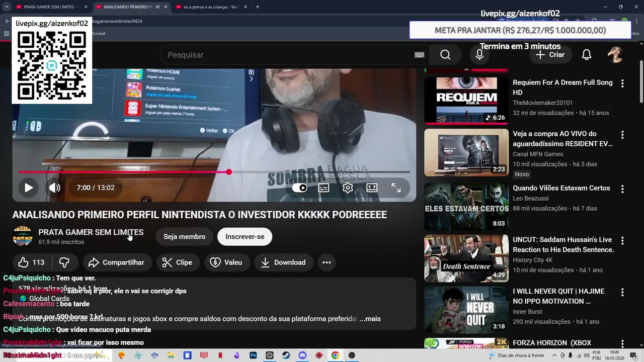This screenshot has height=362, width=644.
Task: Open the on-screen keyboard icon in search box
Action: click(419, 55)
